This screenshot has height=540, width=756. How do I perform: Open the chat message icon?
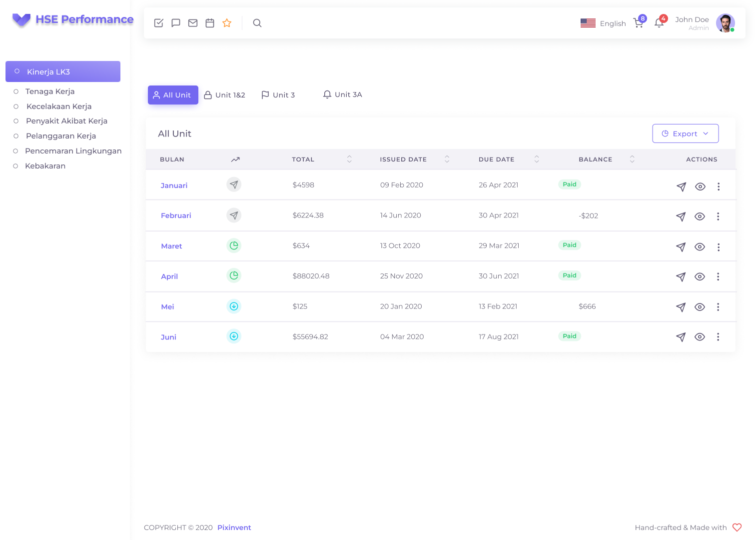click(x=176, y=23)
